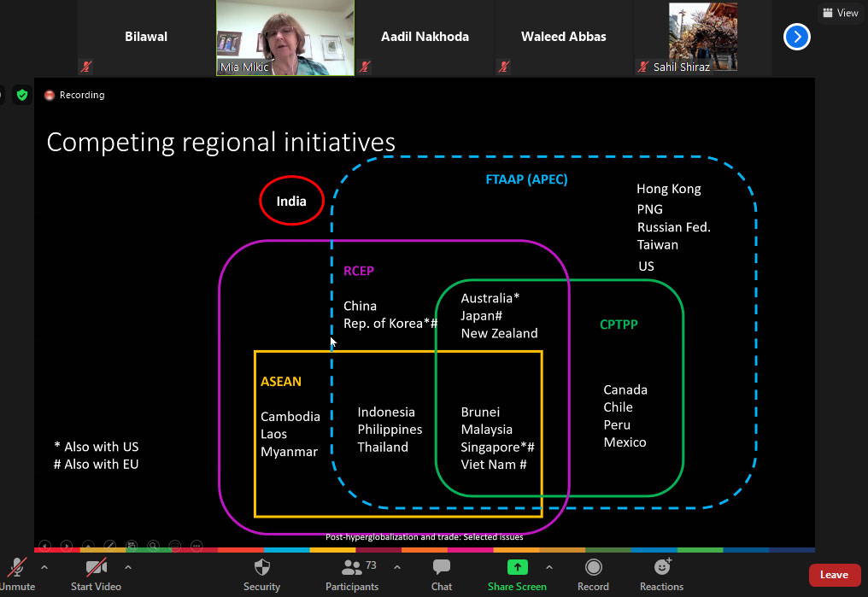The width and height of the screenshot is (868, 597).
Task: Click 'Post-hyperglobalization and trade' footer text
Action: tap(424, 536)
